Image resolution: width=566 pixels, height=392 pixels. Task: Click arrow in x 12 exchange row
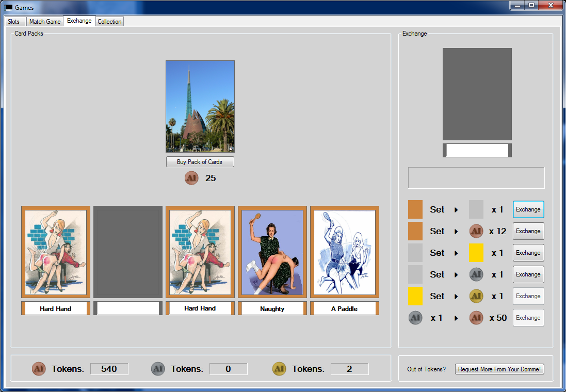coord(456,232)
